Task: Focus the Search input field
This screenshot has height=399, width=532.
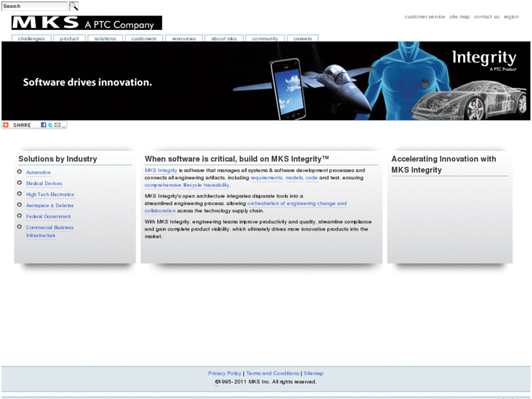Action: 34,6
